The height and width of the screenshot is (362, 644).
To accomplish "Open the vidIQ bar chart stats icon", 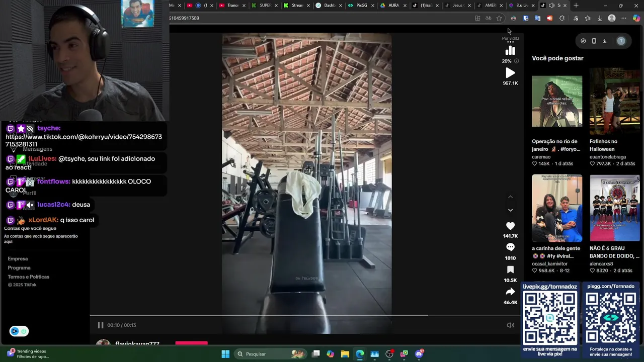I will (510, 51).
